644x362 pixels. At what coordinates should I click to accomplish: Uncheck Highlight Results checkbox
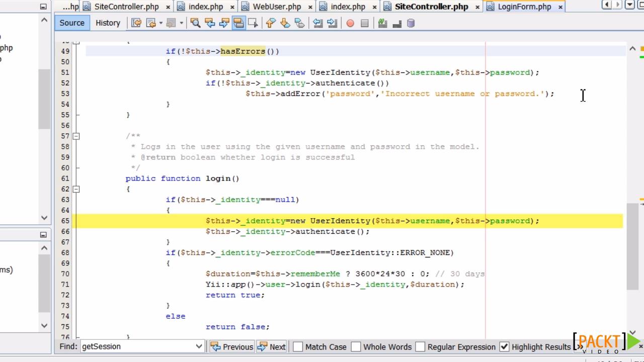pos(504,346)
